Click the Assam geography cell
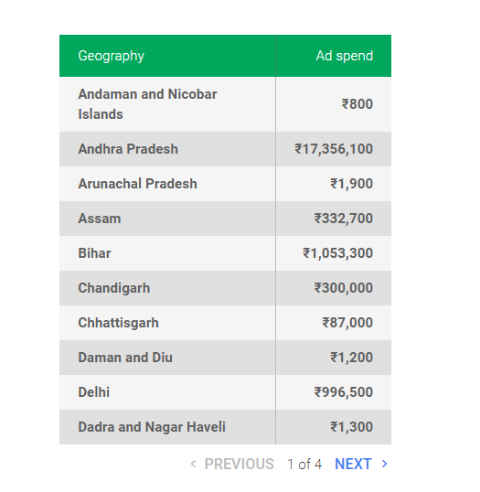This screenshot has width=480, height=492. pyautogui.click(x=167, y=219)
